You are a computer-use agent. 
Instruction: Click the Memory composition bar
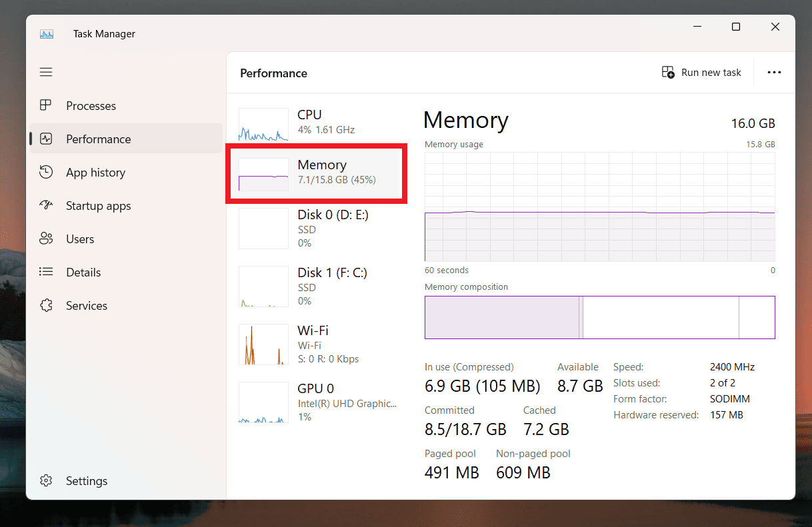click(599, 317)
